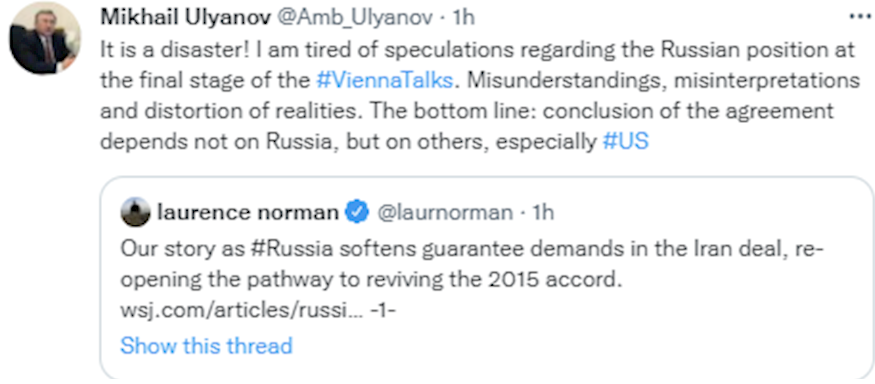Screen dimensions: 875x384
Task: Click Show this thread
Action: [x=206, y=345]
